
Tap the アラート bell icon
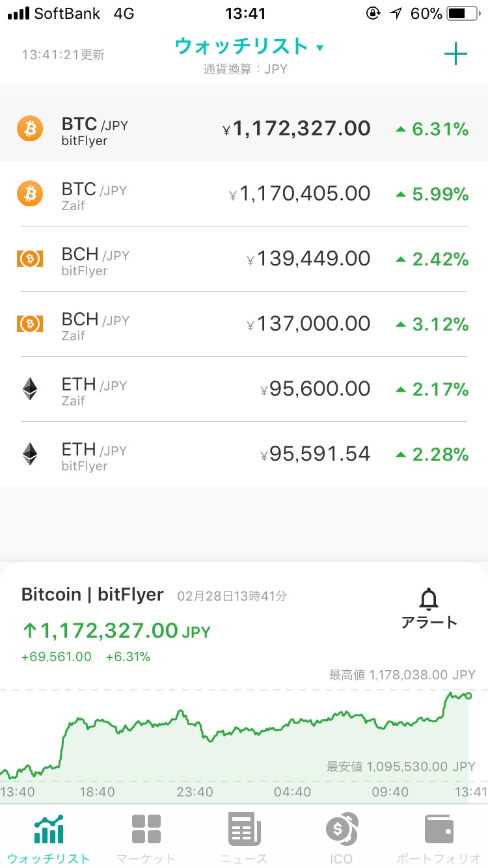click(429, 599)
